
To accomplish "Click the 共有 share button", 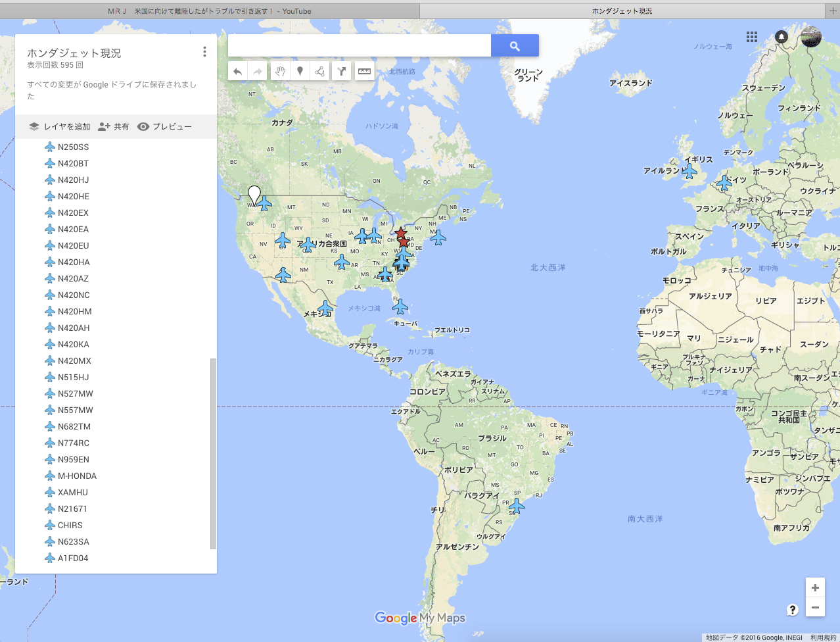I will click(x=114, y=126).
